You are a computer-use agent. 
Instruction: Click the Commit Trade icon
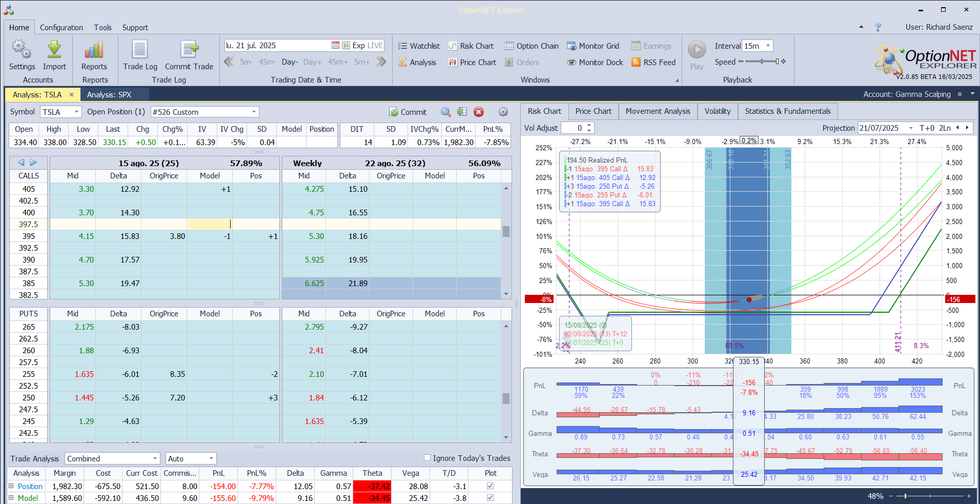pyautogui.click(x=189, y=49)
